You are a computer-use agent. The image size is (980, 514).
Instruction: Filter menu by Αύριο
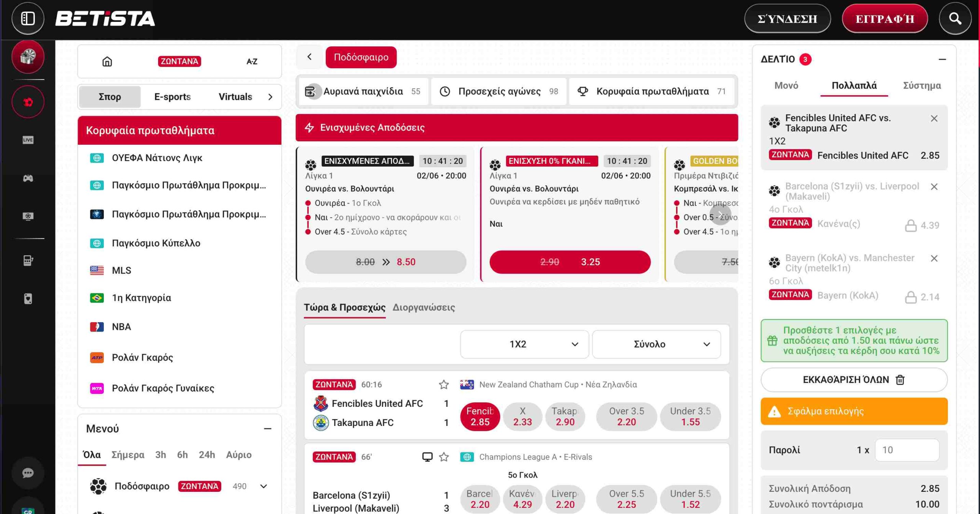(x=238, y=455)
